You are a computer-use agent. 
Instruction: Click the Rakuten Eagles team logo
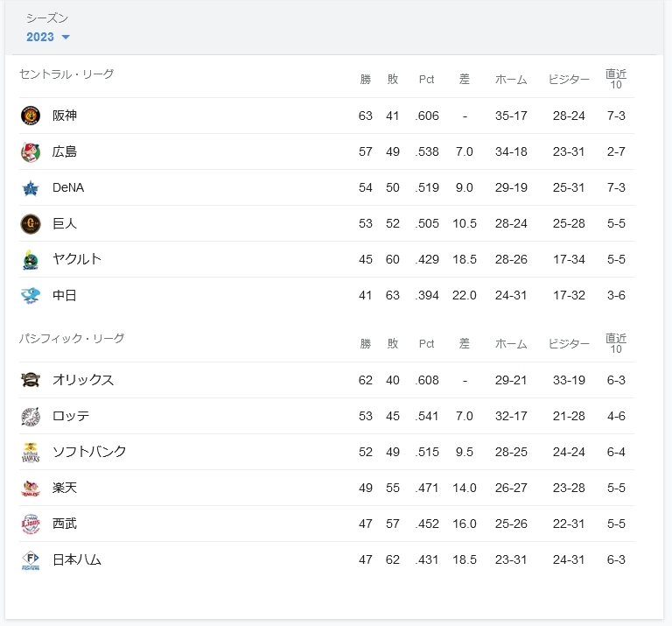coord(31,489)
